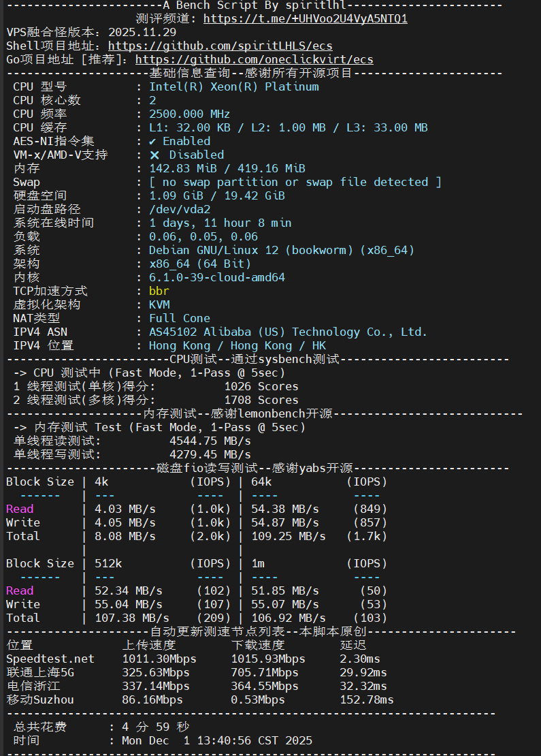Viewport: 541px width, 756px height.
Task: Click the checkmark icon beside Enabled
Action: [152, 142]
